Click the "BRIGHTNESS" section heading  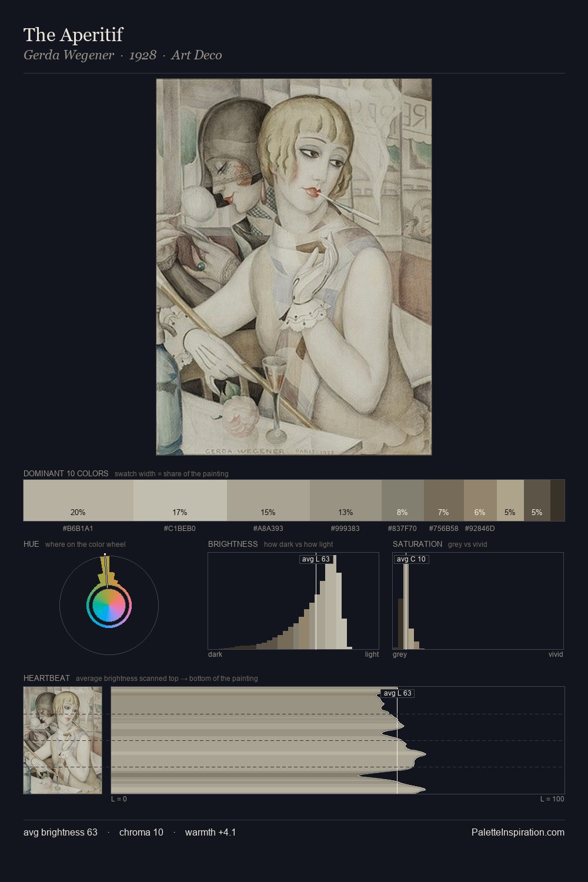(233, 544)
